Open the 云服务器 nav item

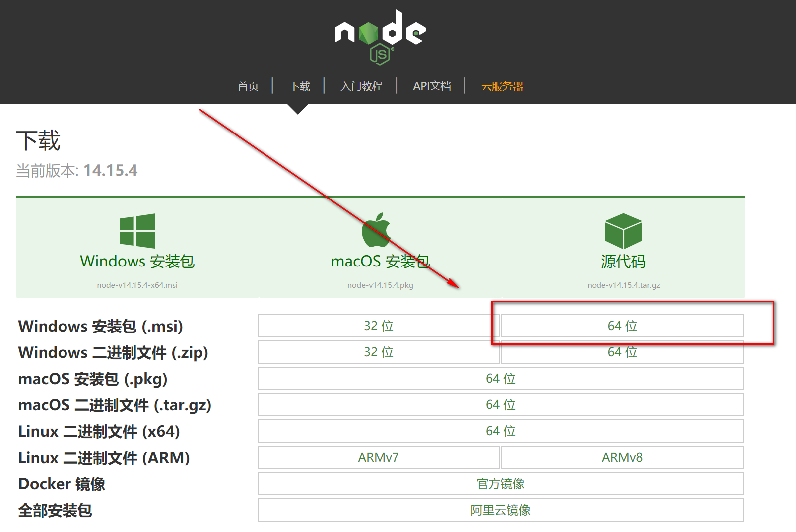[x=502, y=86]
